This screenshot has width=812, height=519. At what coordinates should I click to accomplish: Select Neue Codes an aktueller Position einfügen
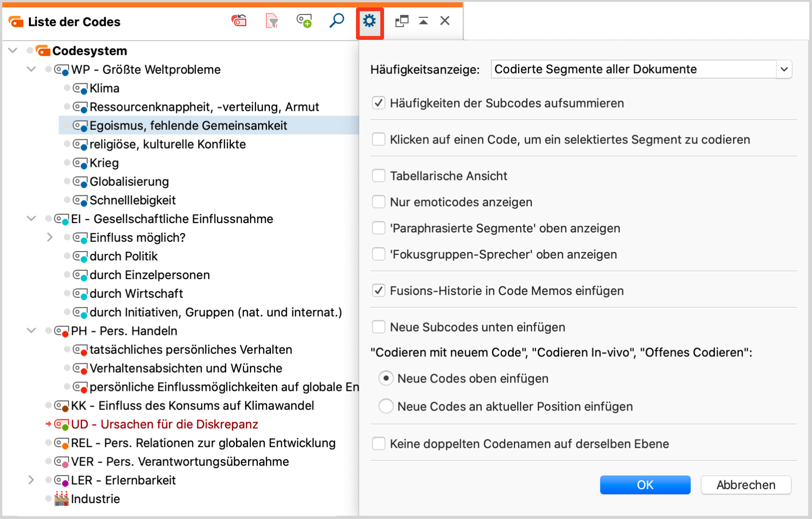point(386,406)
